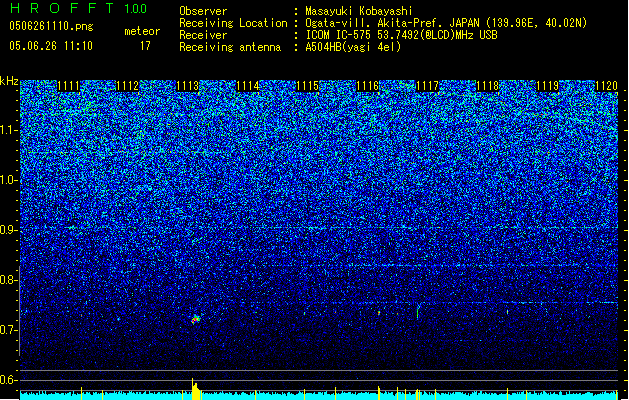629x400 pixels.
Task: Select the meteor count value 17
Action: tap(145, 46)
